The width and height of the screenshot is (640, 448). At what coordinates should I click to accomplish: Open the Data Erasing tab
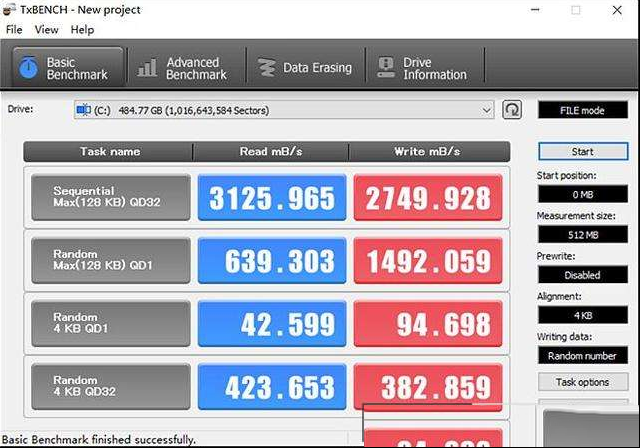click(306, 67)
